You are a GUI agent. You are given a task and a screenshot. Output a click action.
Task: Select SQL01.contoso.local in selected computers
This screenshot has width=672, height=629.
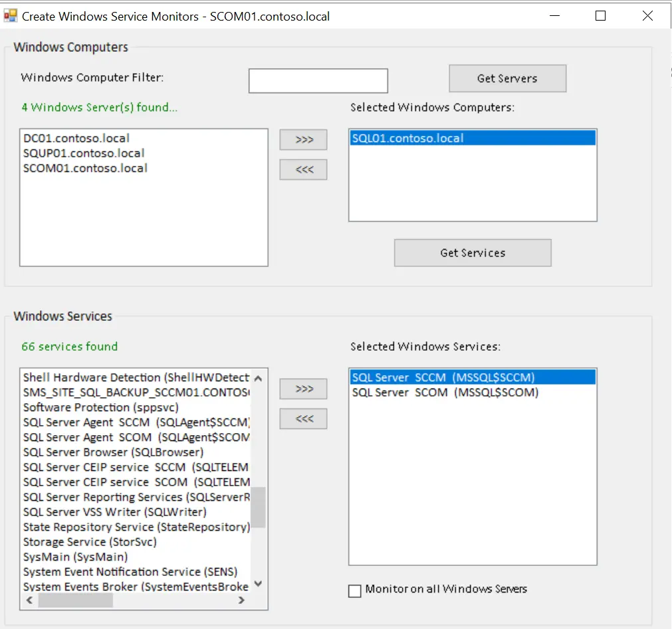407,138
